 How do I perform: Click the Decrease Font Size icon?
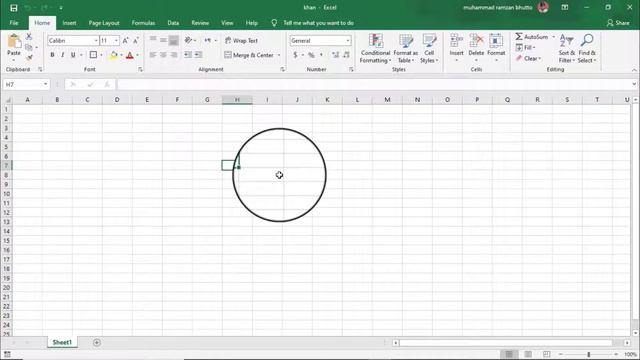tap(136, 40)
